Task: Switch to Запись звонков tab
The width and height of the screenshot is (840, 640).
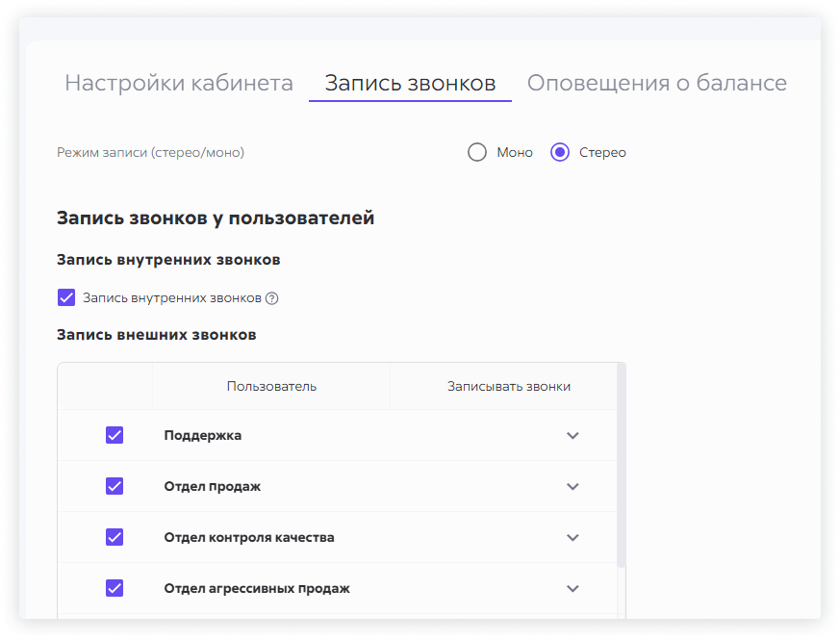Action: click(410, 83)
